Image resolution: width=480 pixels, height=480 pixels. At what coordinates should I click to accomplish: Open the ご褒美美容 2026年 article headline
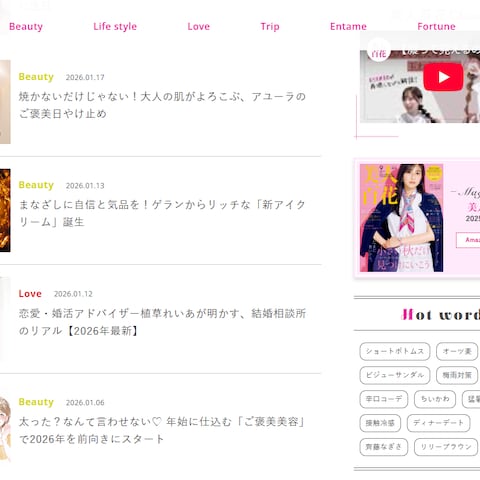[162, 430]
